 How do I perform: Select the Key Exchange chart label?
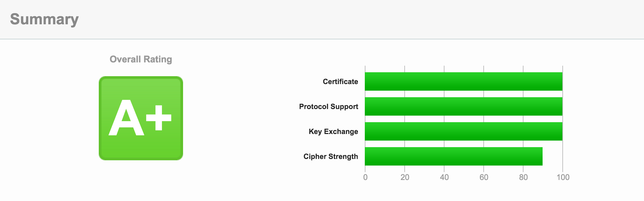(x=333, y=132)
